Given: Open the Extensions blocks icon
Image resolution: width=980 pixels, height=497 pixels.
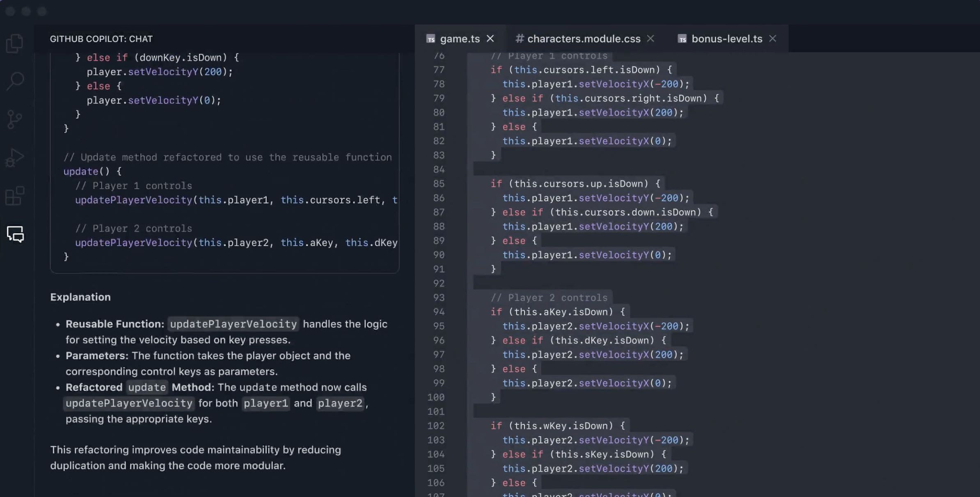Looking at the screenshot, I should click(x=15, y=196).
